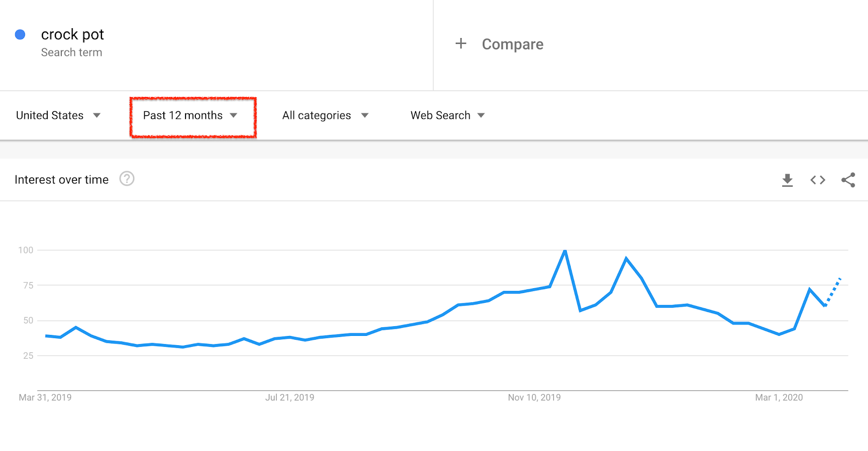The height and width of the screenshot is (451, 868).
Task: Click the Search term subtitle text
Action: (x=72, y=53)
